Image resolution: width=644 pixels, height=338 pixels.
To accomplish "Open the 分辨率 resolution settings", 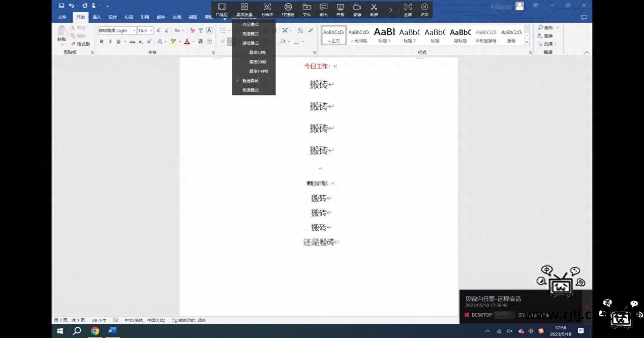I will (x=267, y=7).
